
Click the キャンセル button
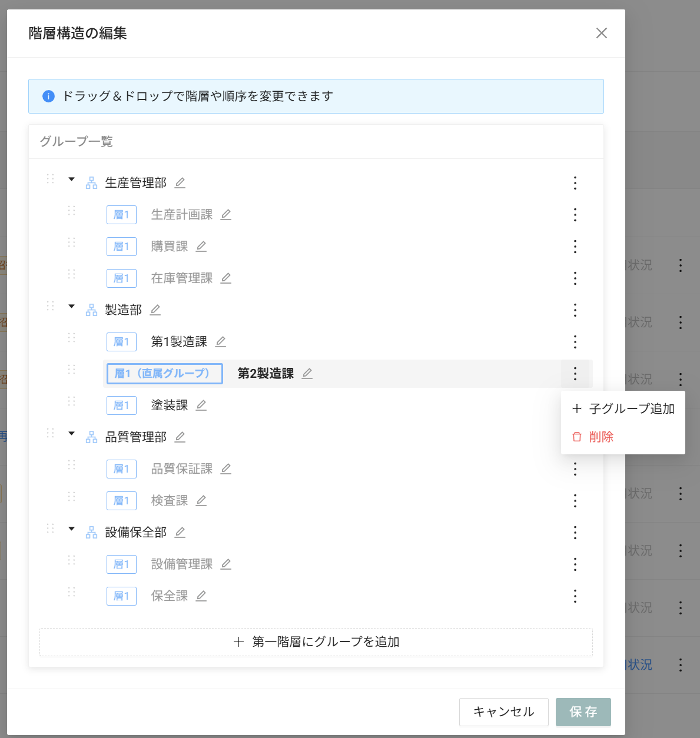(503, 712)
